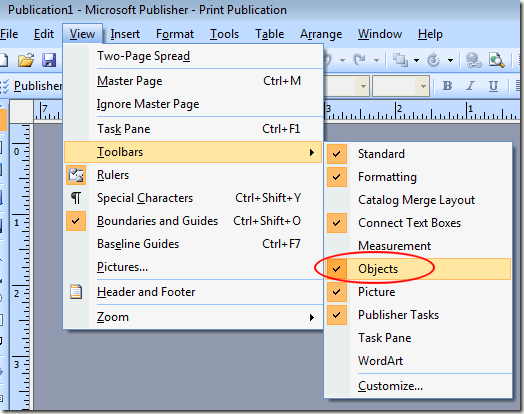
Task: Enable the WordArt toolbar
Action: pos(418,361)
